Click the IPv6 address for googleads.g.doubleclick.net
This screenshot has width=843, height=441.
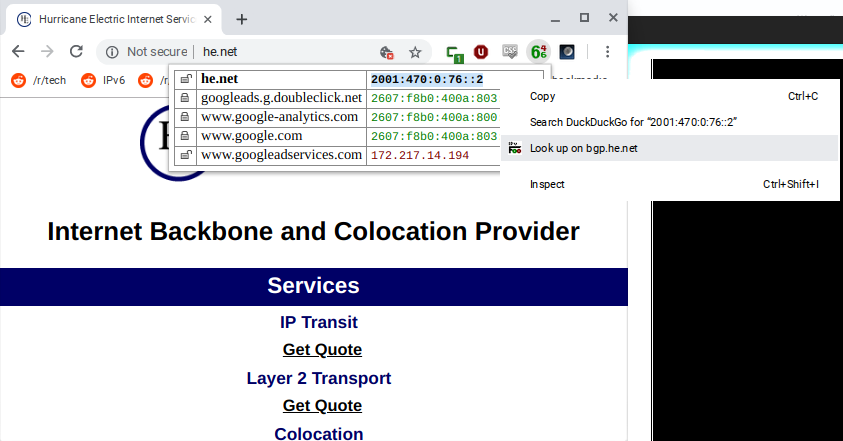434,98
